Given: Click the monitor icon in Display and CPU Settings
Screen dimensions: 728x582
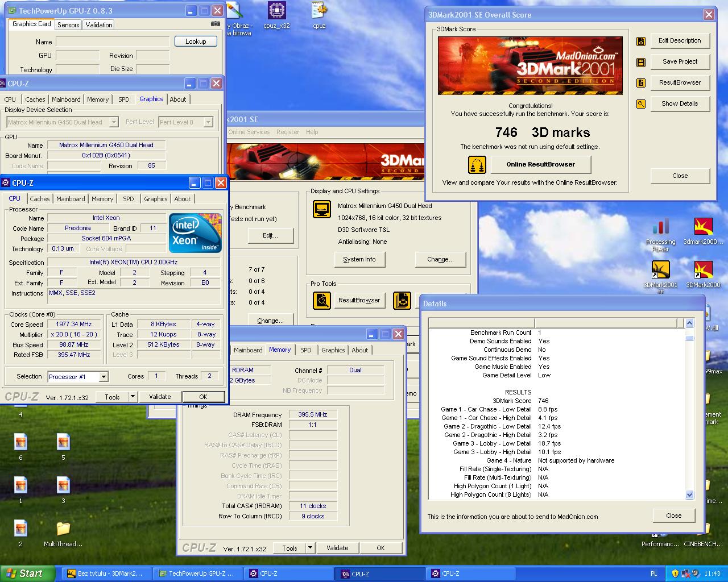Looking at the screenshot, I should 322,209.
